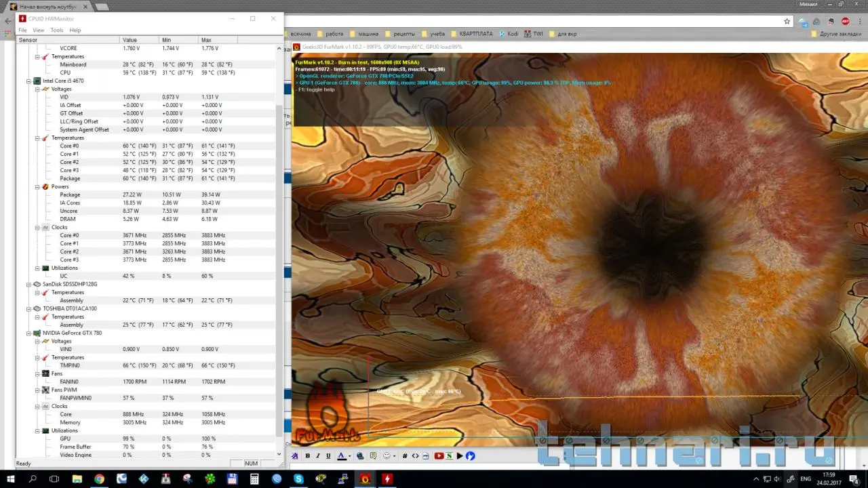
Task: Collapse the Powers section tree node
Action: [x=37, y=186]
